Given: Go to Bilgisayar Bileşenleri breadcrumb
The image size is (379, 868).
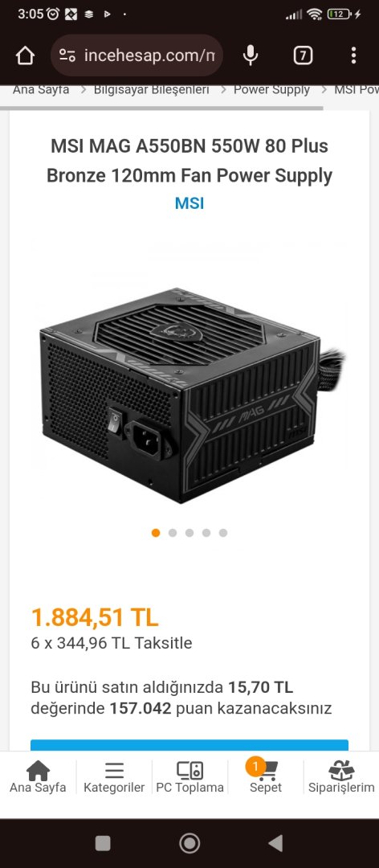Looking at the screenshot, I should [152, 90].
